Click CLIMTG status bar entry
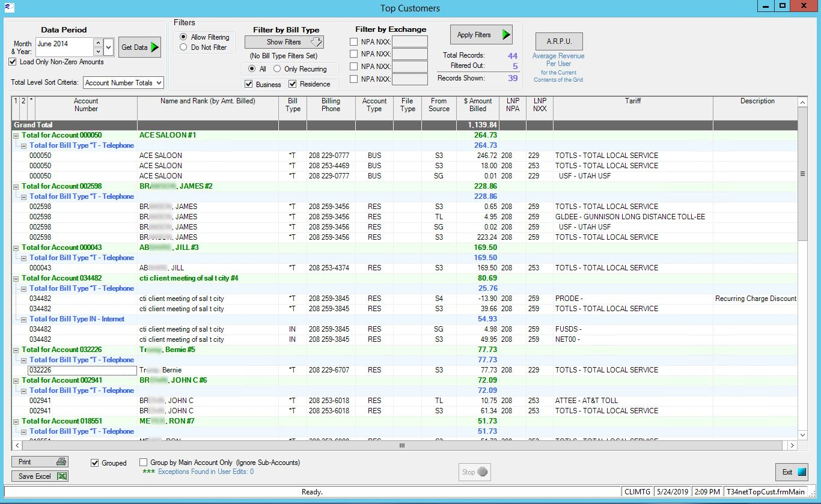821x504 pixels. (x=636, y=491)
